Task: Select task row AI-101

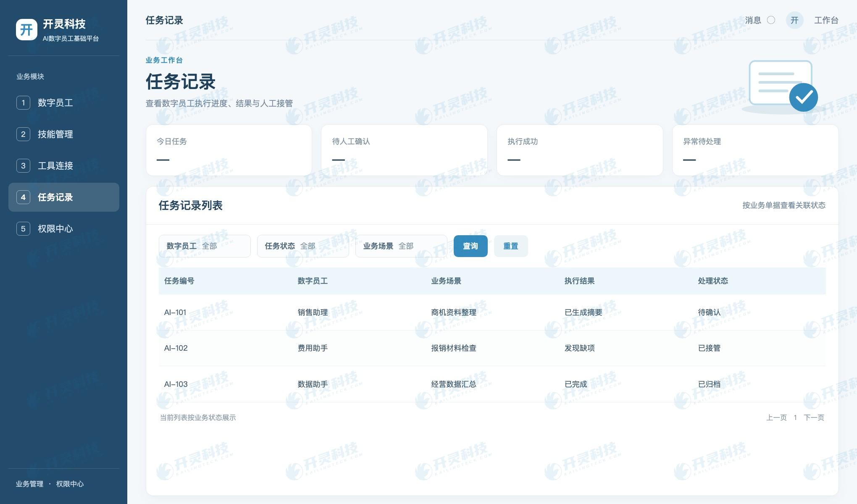Action: 492,312
